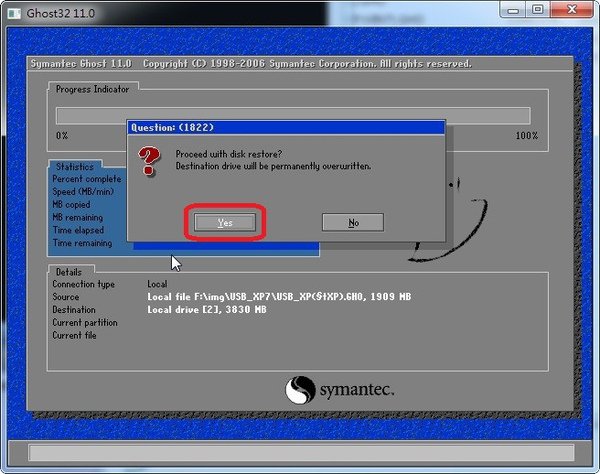Click the Ghost32 window title icon
This screenshot has width=600, height=474.
pos(14,13)
